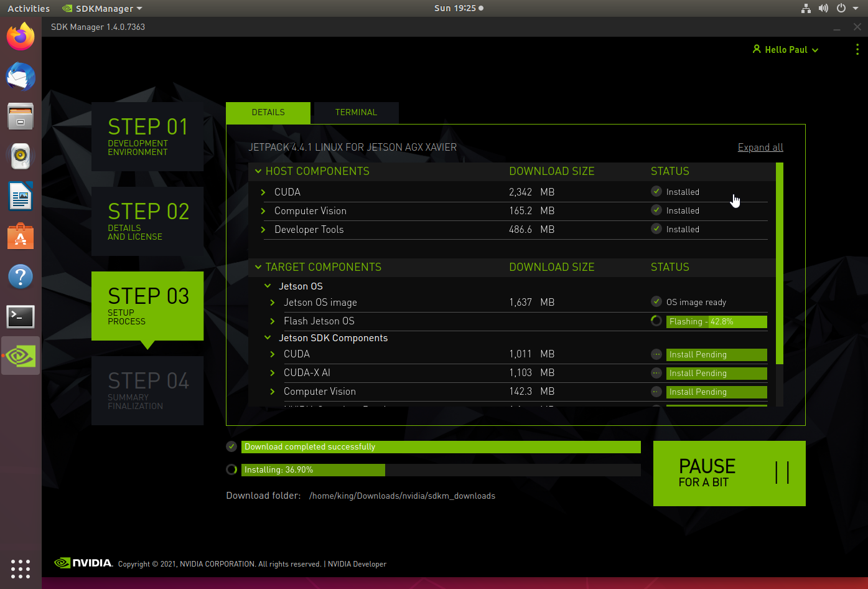Viewport: 868px width, 589px height.
Task: Expand the Flash Jetson OS row
Action: (x=273, y=321)
